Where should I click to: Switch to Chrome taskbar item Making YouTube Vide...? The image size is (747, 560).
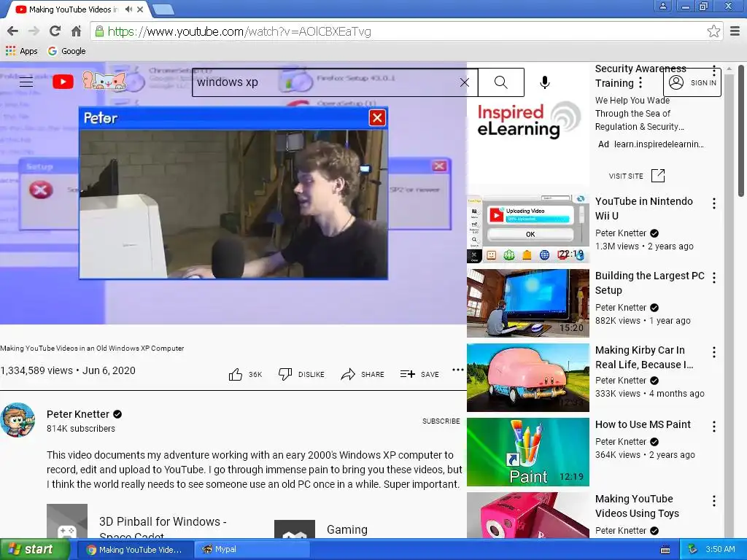[135, 550]
